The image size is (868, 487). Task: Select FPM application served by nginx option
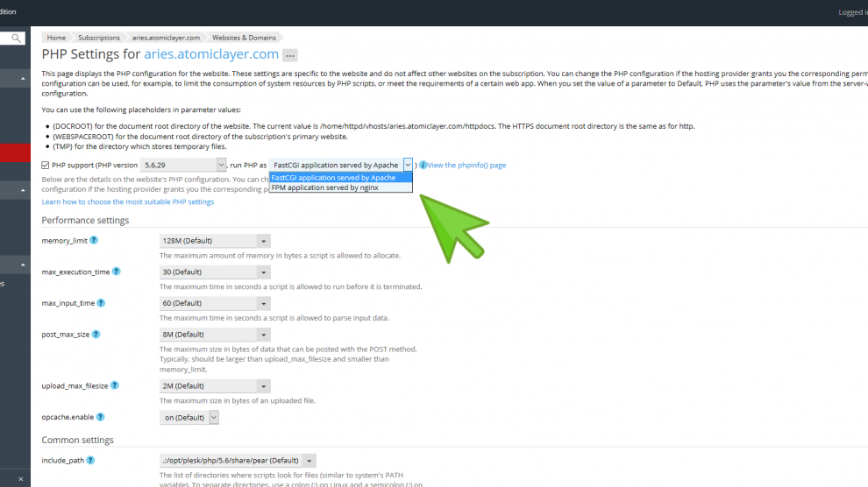pos(340,187)
